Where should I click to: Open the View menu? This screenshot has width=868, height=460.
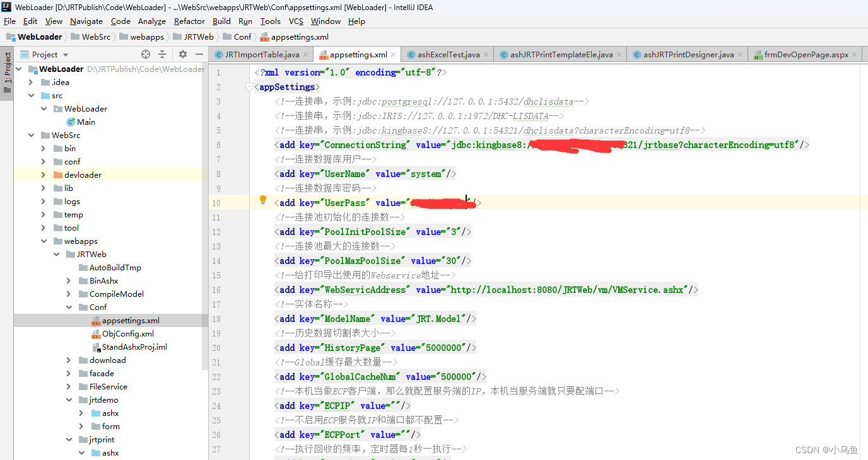(54, 21)
